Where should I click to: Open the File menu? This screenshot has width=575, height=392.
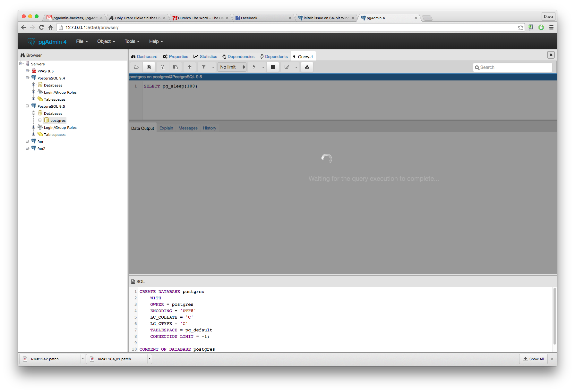(x=82, y=41)
